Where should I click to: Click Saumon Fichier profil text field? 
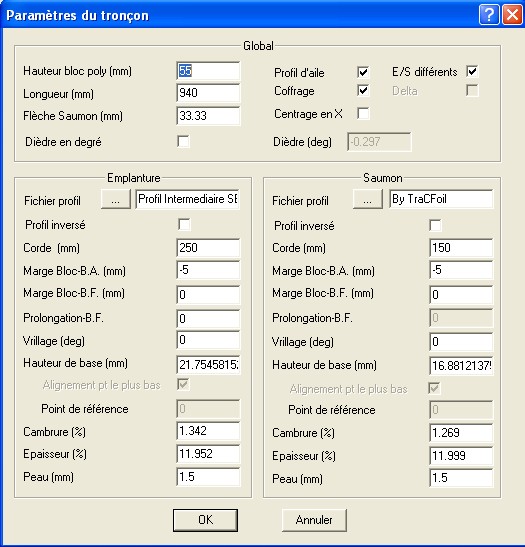pyautogui.click(x=441, y=199)
